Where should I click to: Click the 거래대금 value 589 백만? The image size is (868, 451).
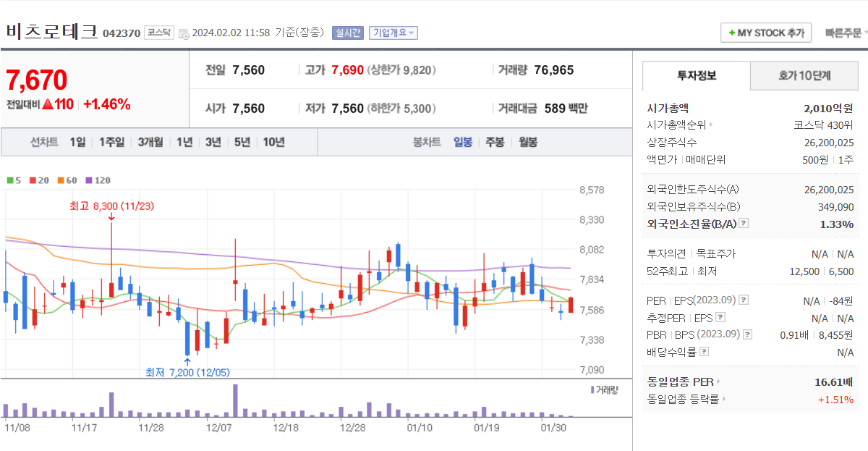(566, 109)
